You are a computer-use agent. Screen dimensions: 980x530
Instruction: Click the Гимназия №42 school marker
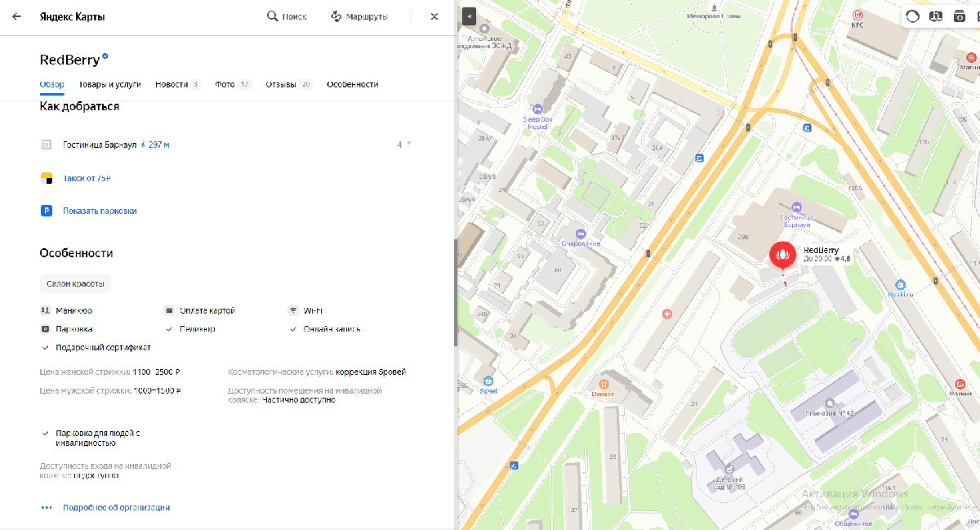[829, 402]
